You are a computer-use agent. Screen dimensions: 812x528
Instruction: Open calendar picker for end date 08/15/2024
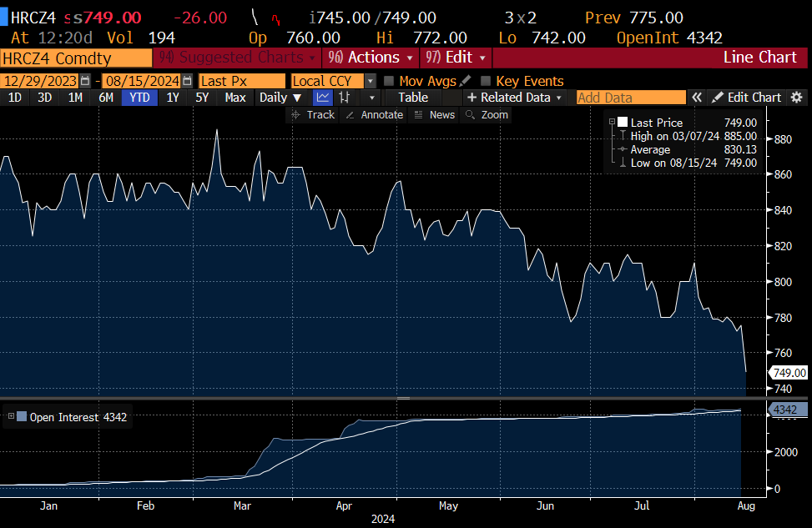[x=189, y=81]
